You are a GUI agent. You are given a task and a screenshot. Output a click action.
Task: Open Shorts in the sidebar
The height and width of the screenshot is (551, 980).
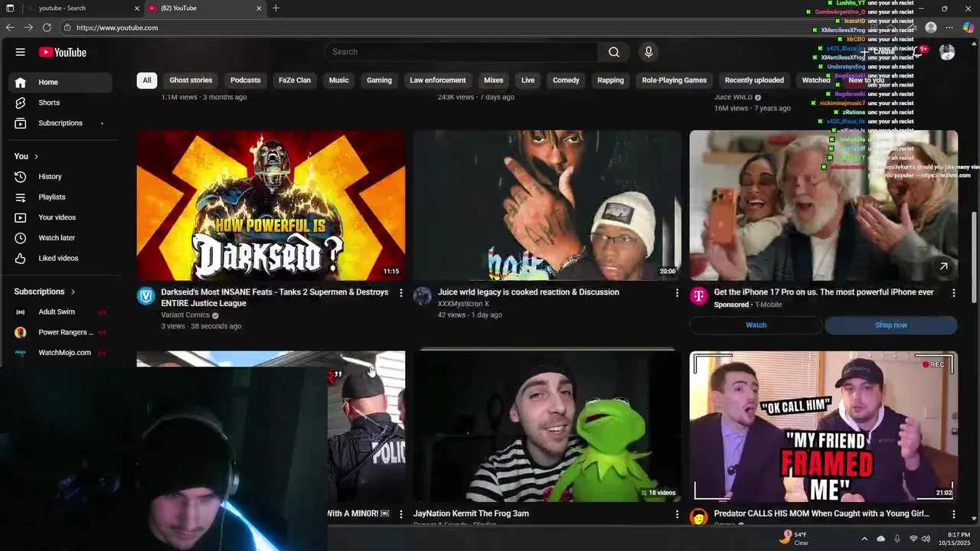[x=60, y=103]
